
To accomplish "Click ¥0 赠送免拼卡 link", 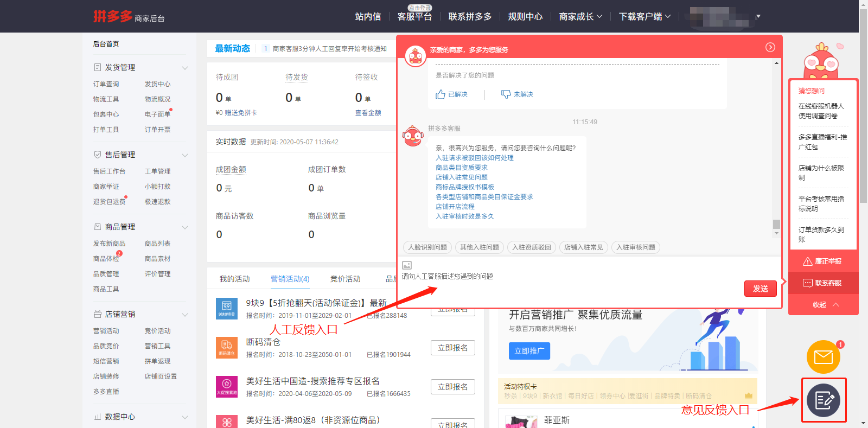I will (237, 113).
